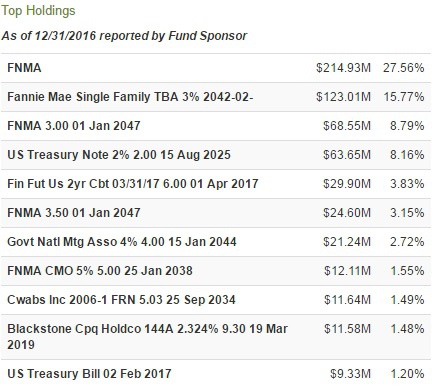Open FNMA CMO 5% Jan 2038 holding

pos(100,271)
